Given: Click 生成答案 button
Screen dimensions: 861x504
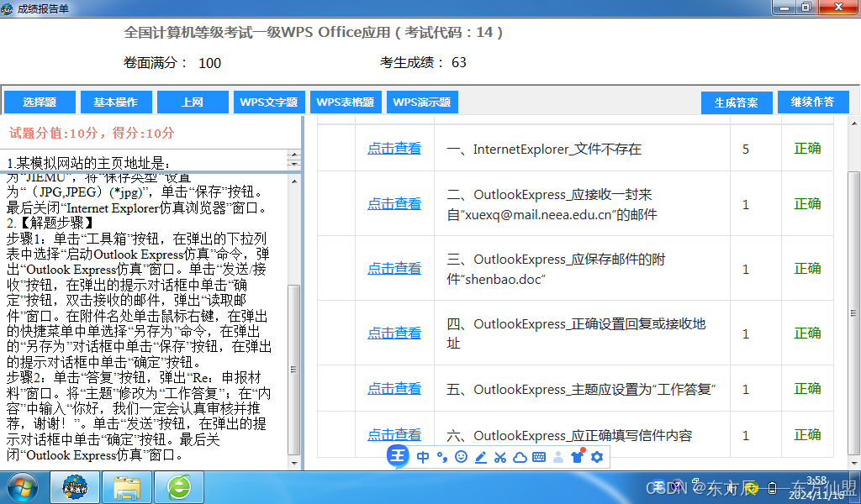Looking at the screenshot, I should (737, 102).
